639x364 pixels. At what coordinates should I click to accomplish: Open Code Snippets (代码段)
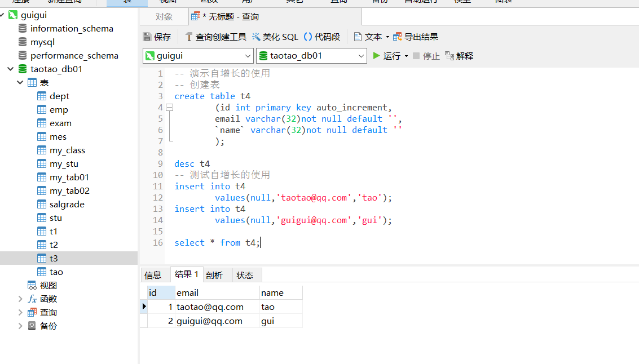tap(322, 37)
